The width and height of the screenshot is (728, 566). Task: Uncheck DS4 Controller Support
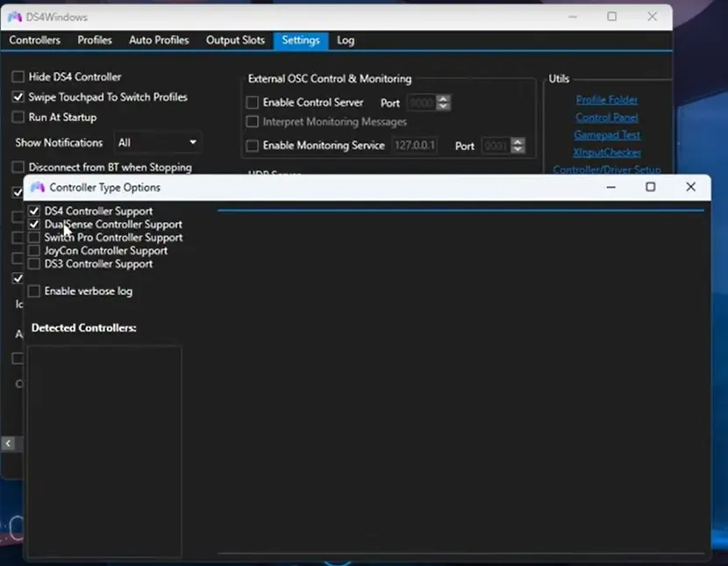[34, 211]
